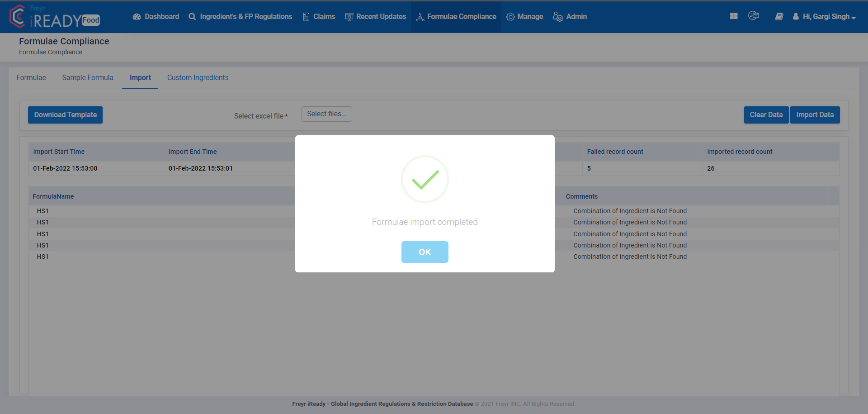The height and width of the screenshot is (414, 868).
Task: Open the Select files file picker
Action: (326, 114)
